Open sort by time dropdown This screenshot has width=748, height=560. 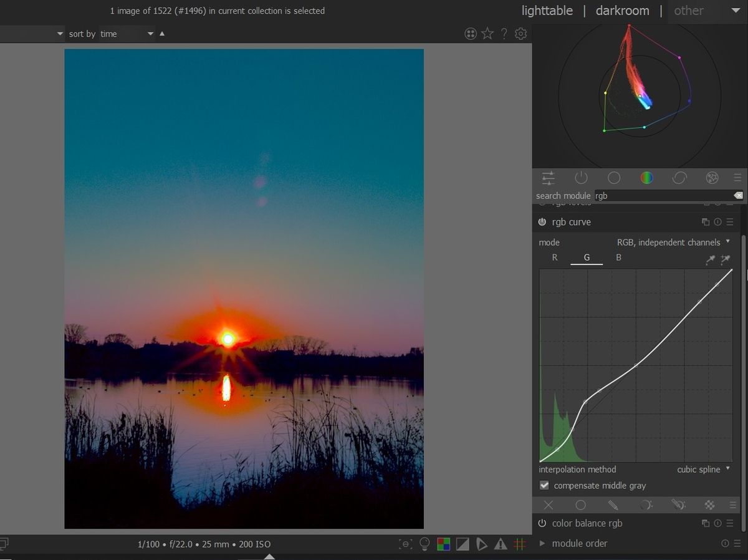pos(127,34)
